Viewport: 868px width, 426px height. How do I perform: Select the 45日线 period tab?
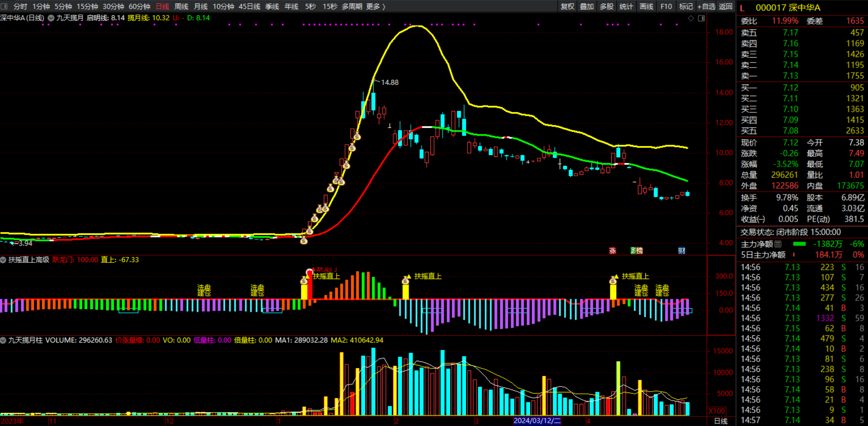point(249,6)
